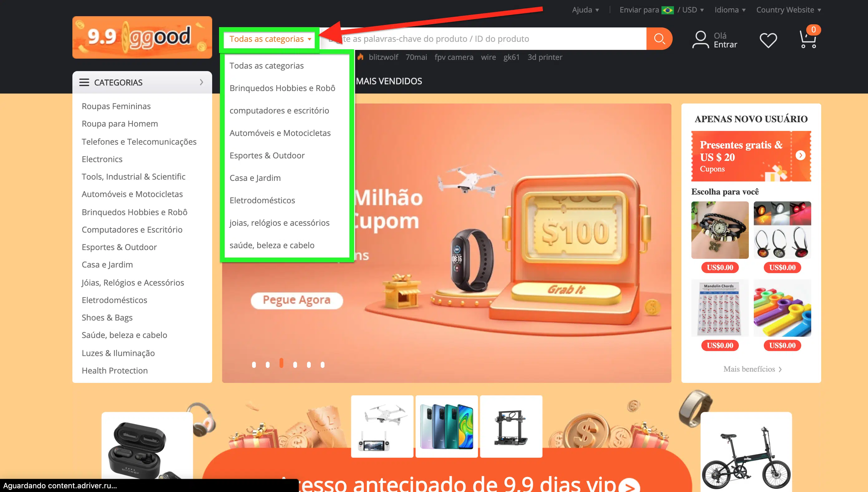Open the Country Website dropdown

point(788,10)
